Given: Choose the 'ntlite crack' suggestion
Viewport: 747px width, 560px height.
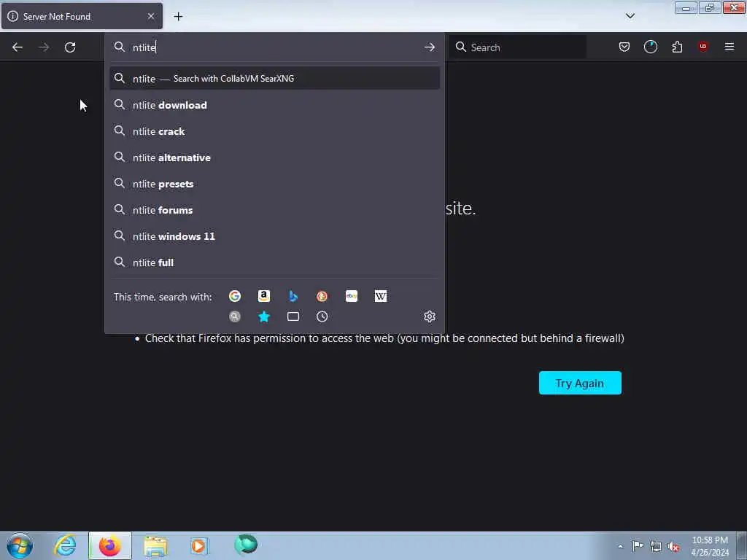Looking at the screenshot, I should click(275, 131).
